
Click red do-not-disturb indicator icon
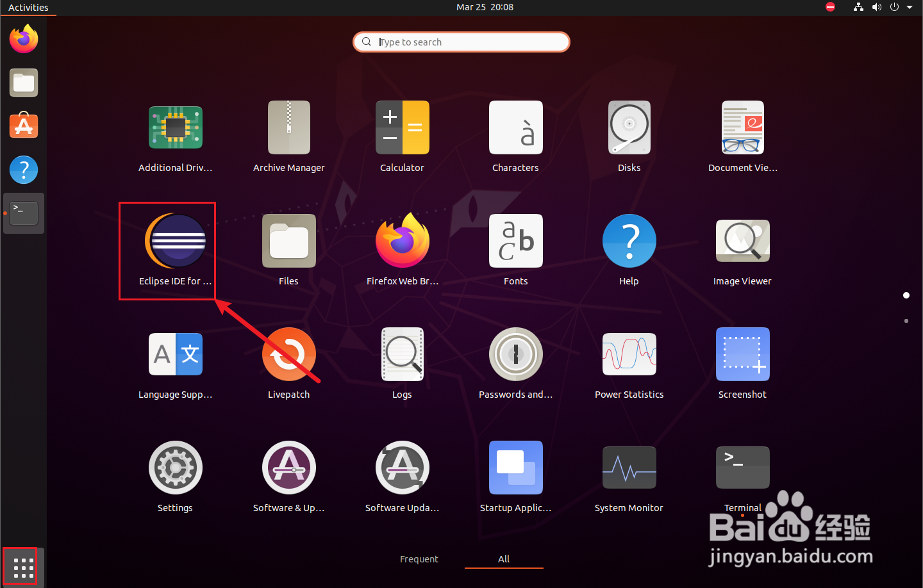831,7
